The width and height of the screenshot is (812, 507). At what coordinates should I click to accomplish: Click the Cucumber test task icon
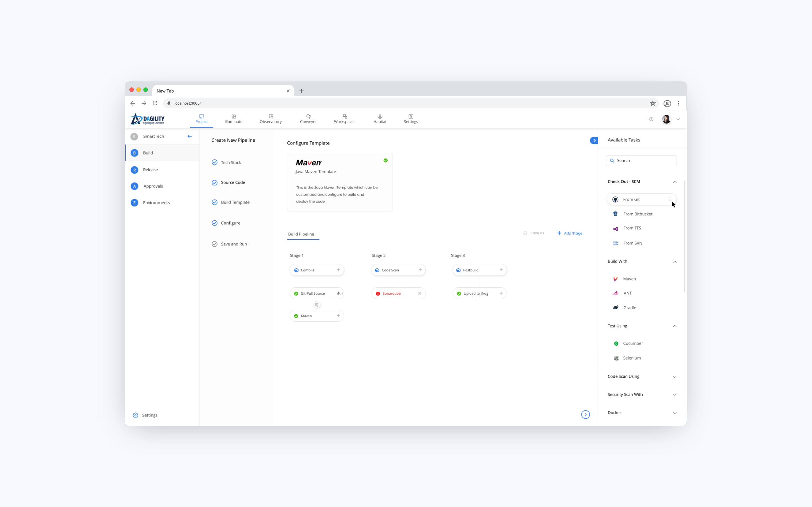616,343
